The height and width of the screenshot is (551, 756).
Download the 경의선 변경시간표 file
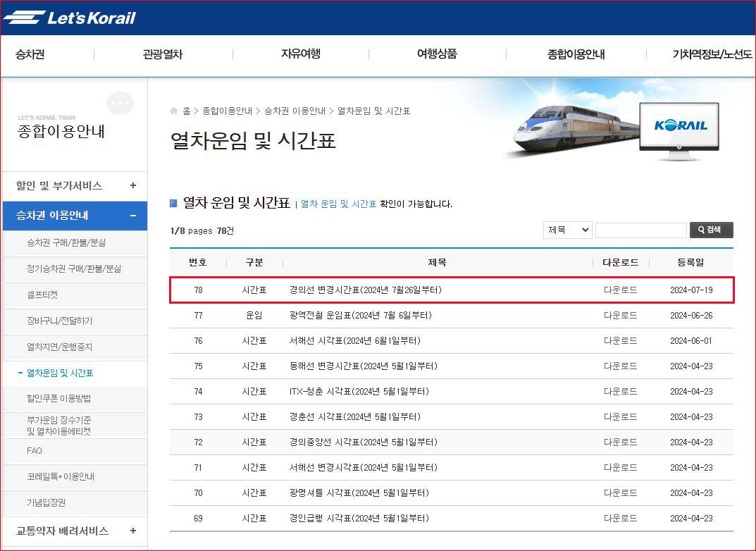620,290
